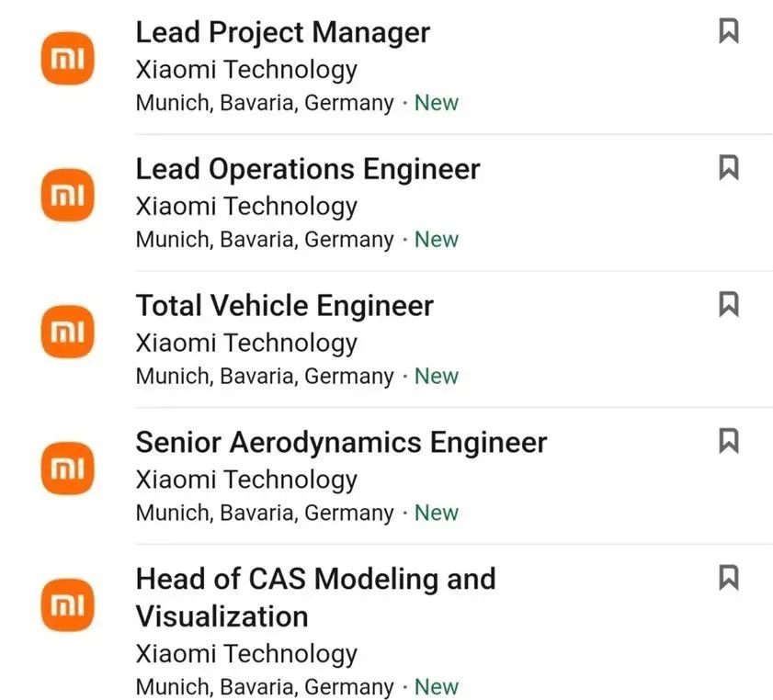Save the Senior Aerodynamics Engineer job

pos(728,440)
